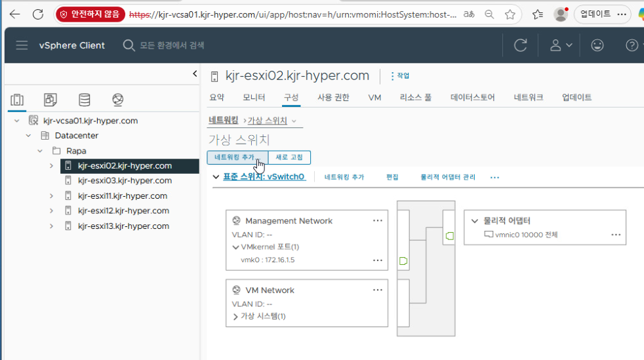644x360 pixels.
Task: Click the vSphere Client title
Action: (72, 45)
